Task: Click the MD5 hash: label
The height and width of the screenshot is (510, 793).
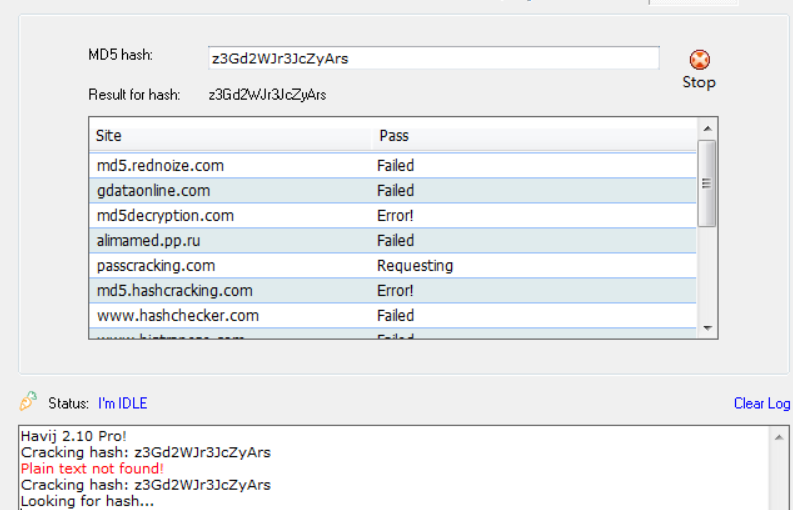Action: (x=120, y=55)
